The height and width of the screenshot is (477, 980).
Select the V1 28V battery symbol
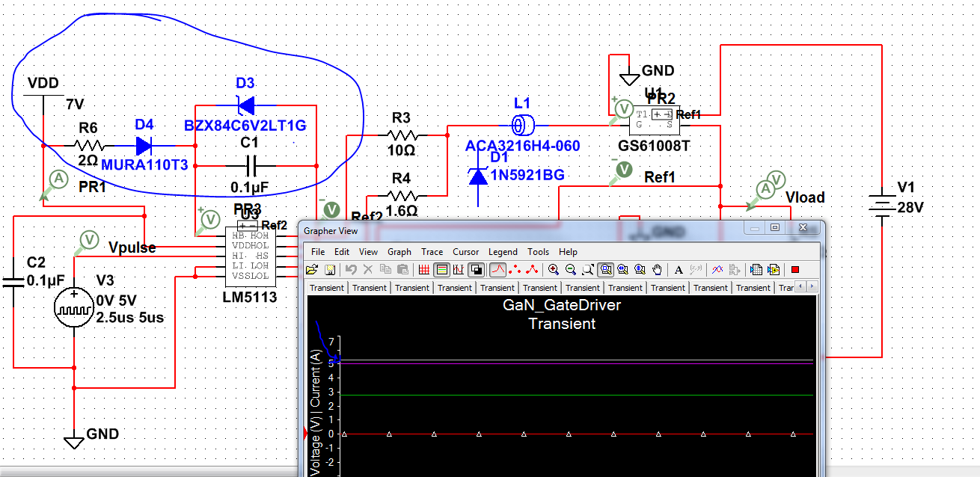(883, 206)
